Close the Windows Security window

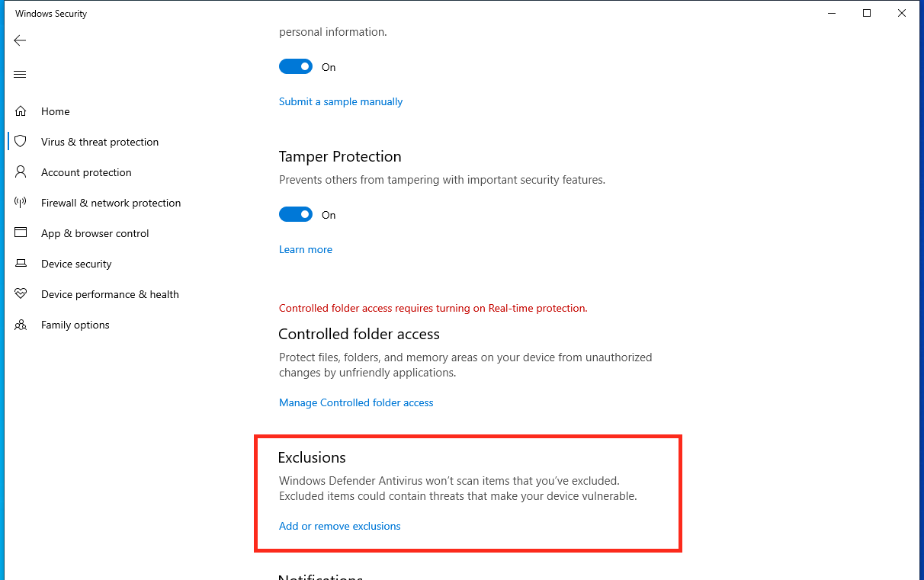point(902,13)
